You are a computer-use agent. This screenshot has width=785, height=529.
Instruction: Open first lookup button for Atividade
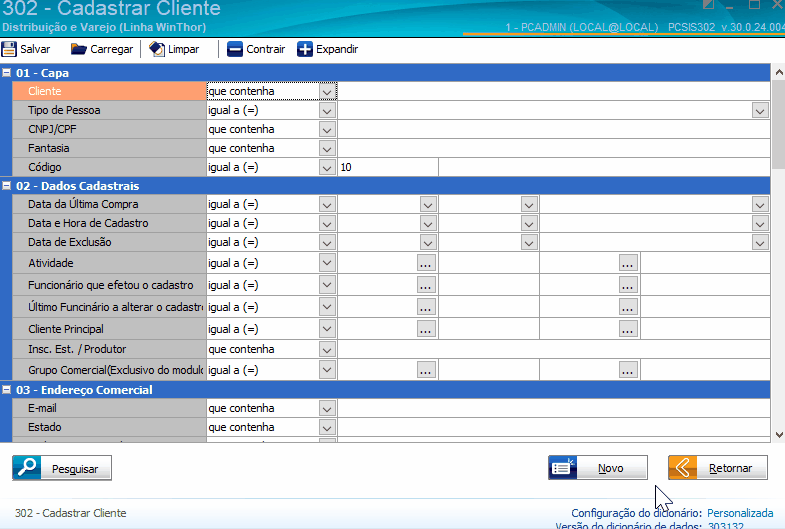point(426,263)
